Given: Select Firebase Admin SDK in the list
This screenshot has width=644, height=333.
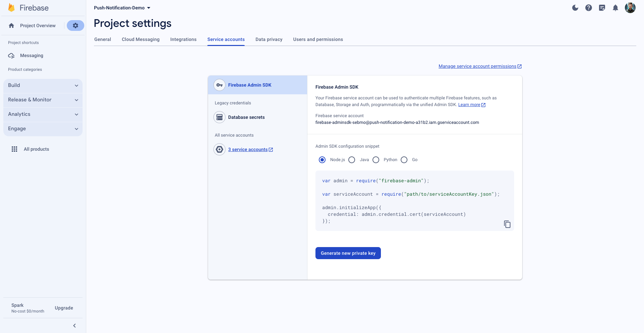Looking at the screenshot, I should point(257,85).
